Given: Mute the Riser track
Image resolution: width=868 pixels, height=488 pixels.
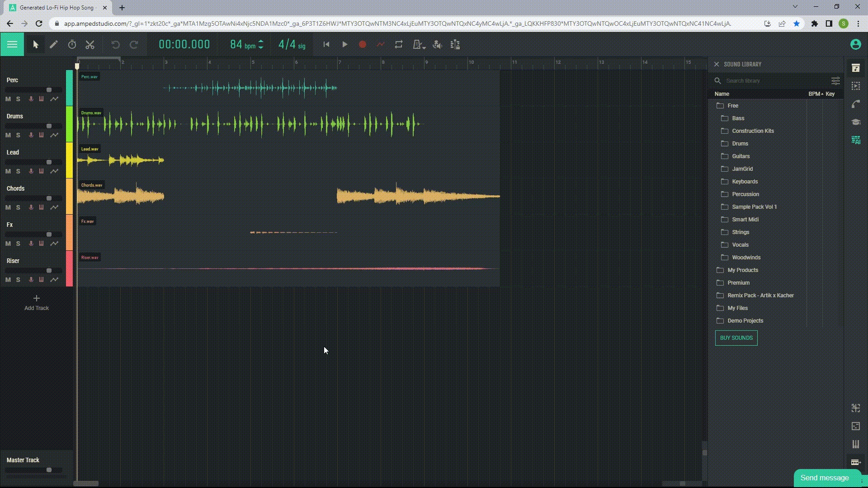Looking at the screenshot, I should pos(8,279).
